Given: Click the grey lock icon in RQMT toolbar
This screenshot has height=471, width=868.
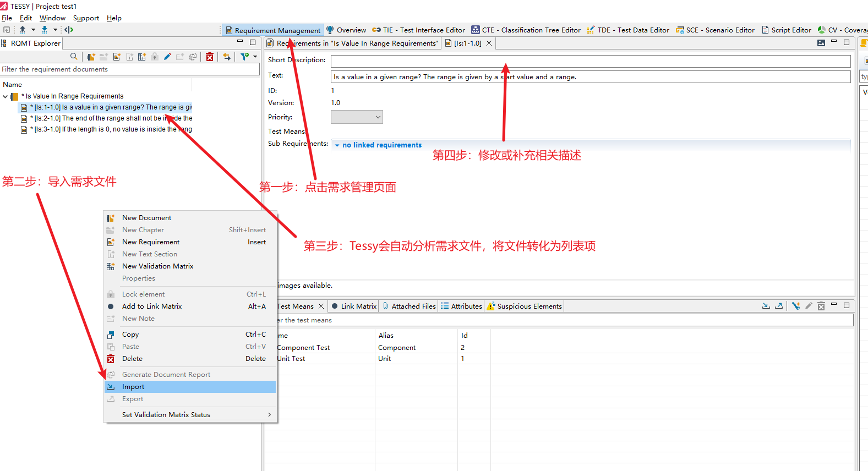Looking at the screenshot, I should [155, 56].
